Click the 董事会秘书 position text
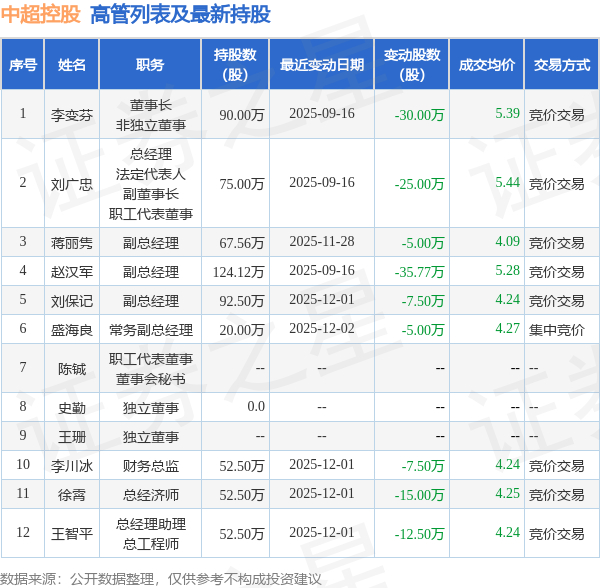This screenshot has width=600, height=588. (150, 379)
